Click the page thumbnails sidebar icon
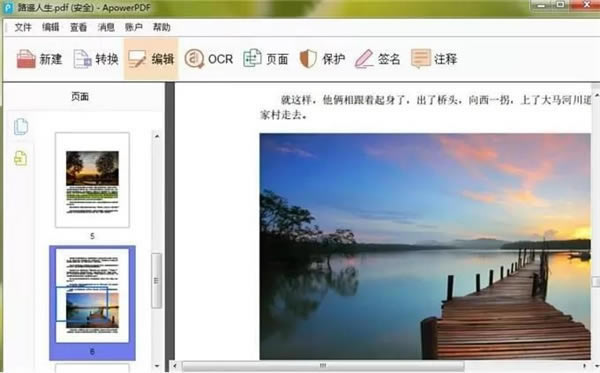 point(21,127)
